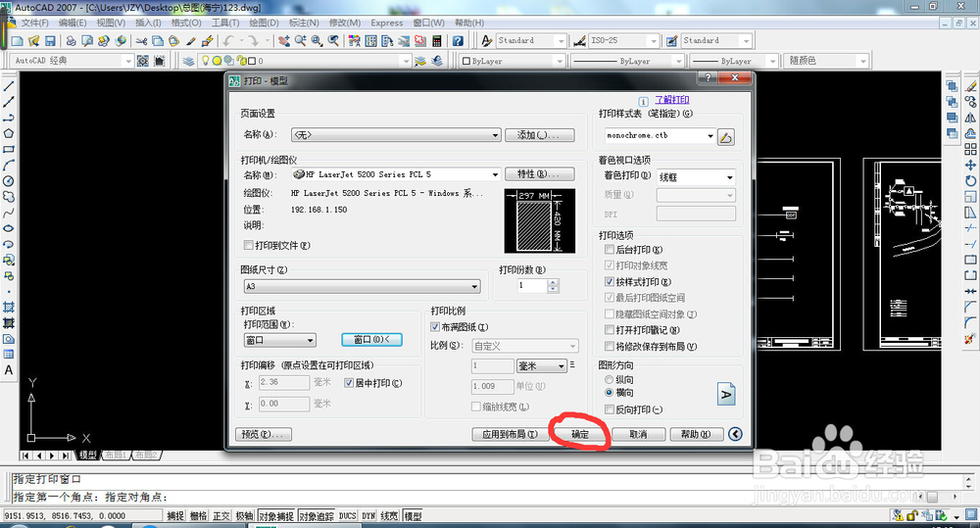The width and height of the screenshot is (980, 528).
Task: Open the 毫米 unit dropdown
Action: click(542, 365)
